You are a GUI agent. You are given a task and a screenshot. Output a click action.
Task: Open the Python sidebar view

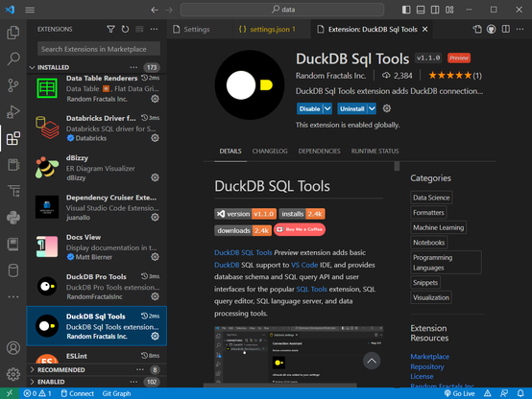13,218
